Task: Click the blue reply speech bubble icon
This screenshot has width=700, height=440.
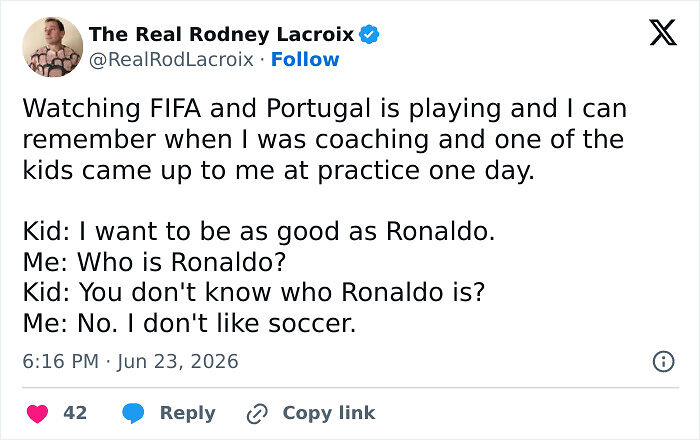Action: (133, 413)
